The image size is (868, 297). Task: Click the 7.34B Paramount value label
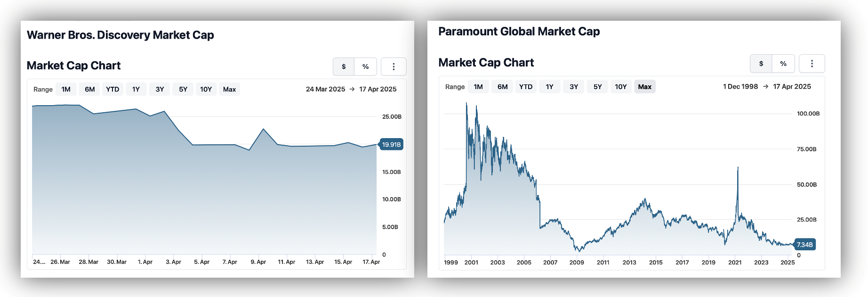[x=804, y=245]
